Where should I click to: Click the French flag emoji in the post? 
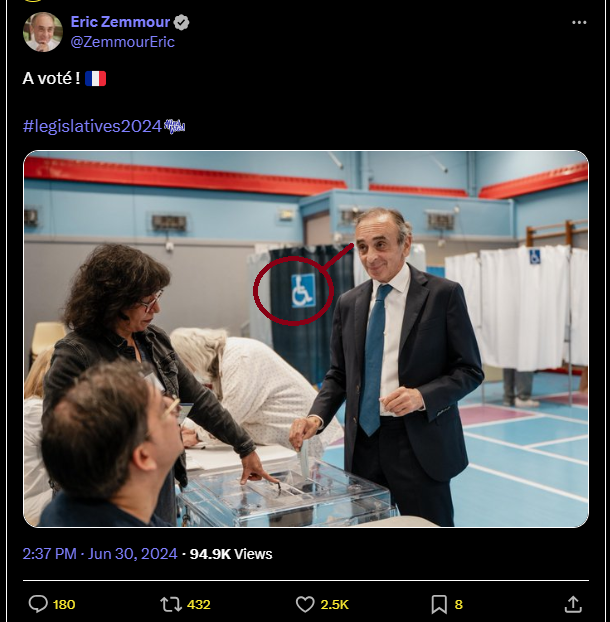pyautogui.click(x=96, y=78)
